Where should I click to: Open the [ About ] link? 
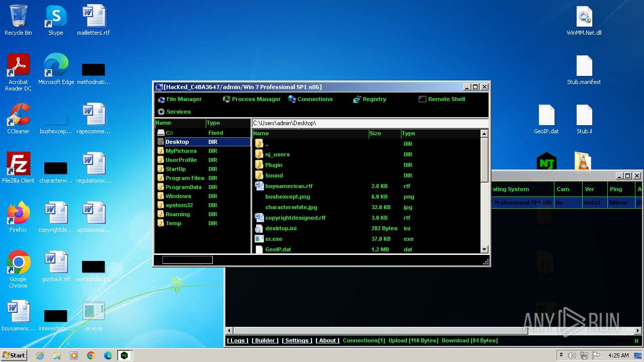pos(328,340)
